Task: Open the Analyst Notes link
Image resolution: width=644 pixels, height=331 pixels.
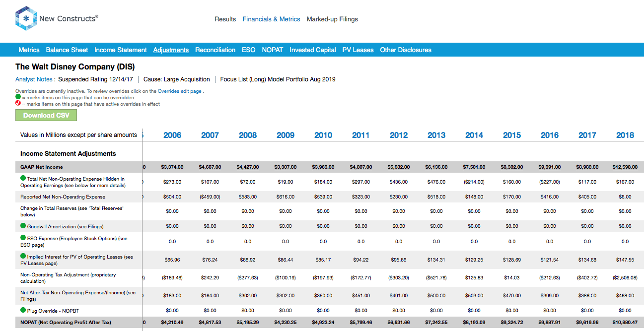Action: (x=34, y=79)
